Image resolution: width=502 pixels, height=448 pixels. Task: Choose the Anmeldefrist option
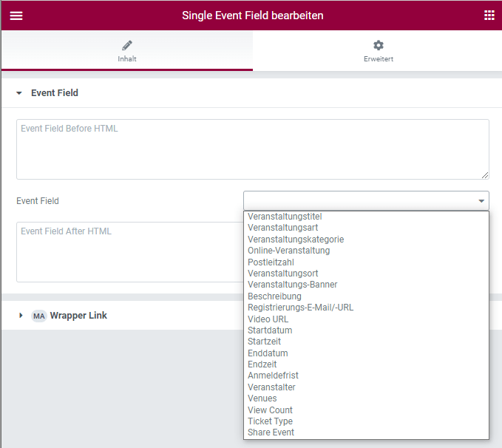pyautogui.click(x=273, y=376)
